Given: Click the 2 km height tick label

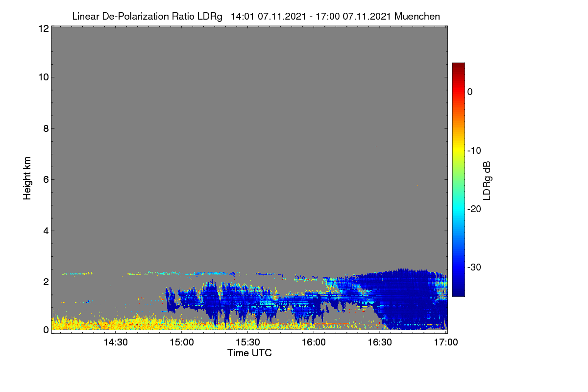Looking at the screenshot, I should coord(46,282).
